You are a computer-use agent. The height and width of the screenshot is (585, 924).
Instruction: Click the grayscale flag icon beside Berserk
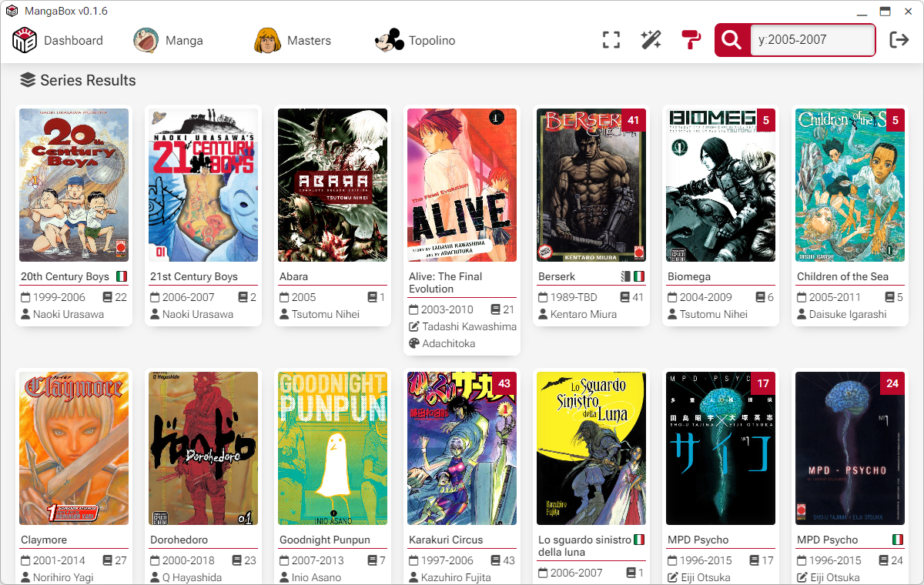(x=626, y=276)
